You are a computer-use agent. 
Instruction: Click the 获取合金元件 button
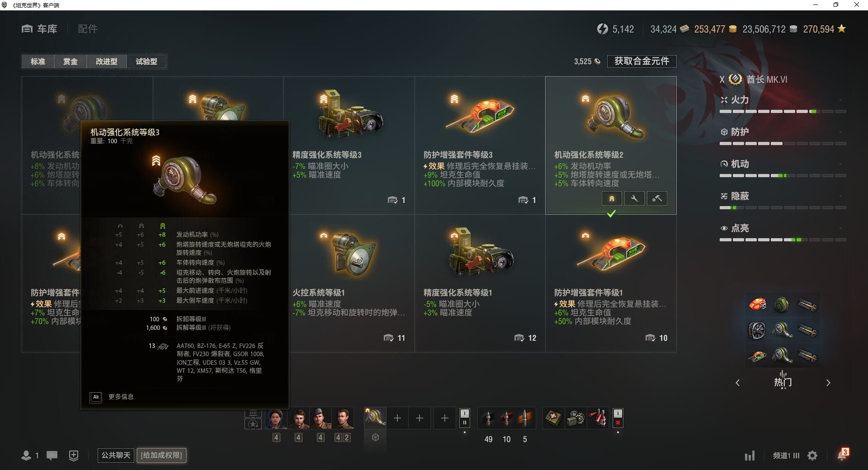click(642, 61)
